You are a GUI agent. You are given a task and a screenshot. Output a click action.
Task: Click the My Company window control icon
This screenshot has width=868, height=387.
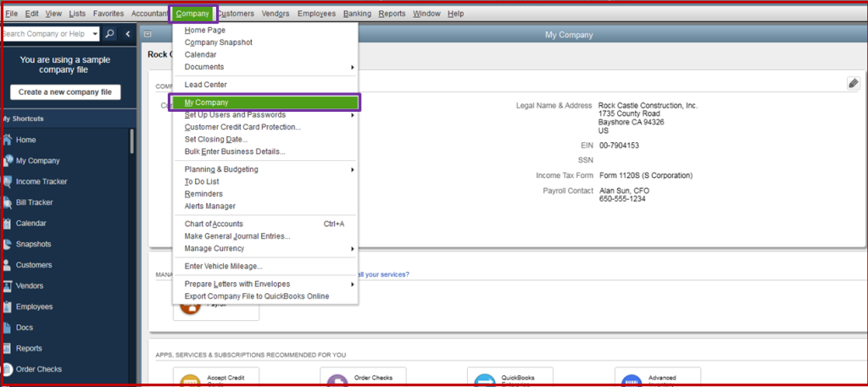tap(147, 34)
